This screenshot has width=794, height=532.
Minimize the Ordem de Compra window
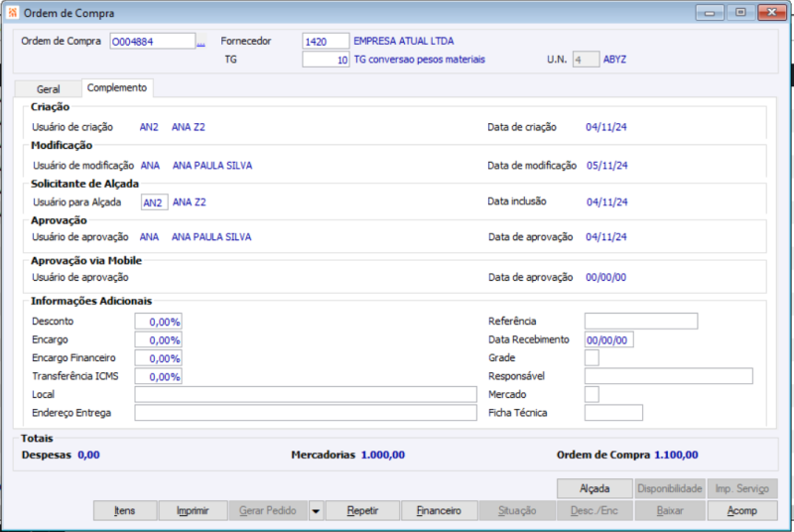click(710, 13)
